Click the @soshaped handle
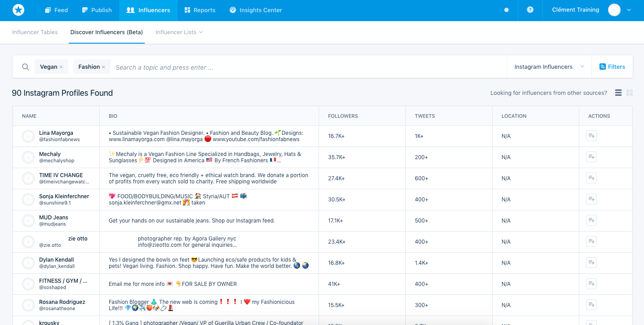The image size is (644, 325). coord(53,287)
